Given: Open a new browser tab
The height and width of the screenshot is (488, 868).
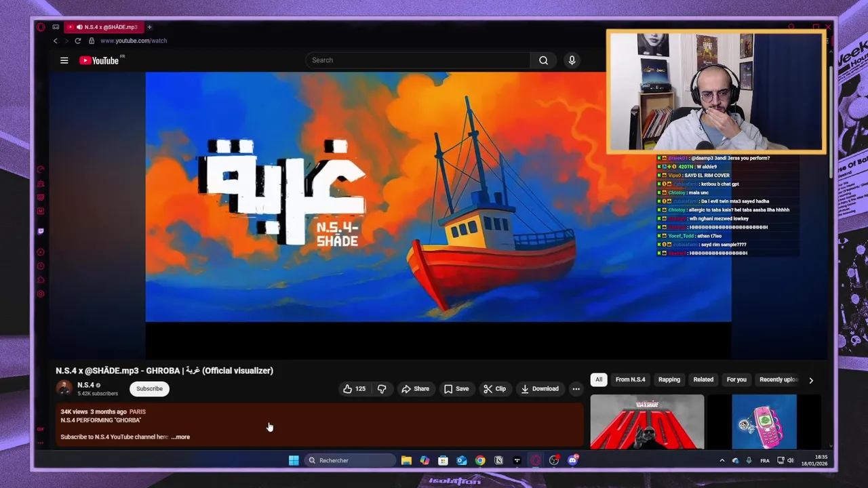Looking at the screenshot, I should tap(149, 27).
